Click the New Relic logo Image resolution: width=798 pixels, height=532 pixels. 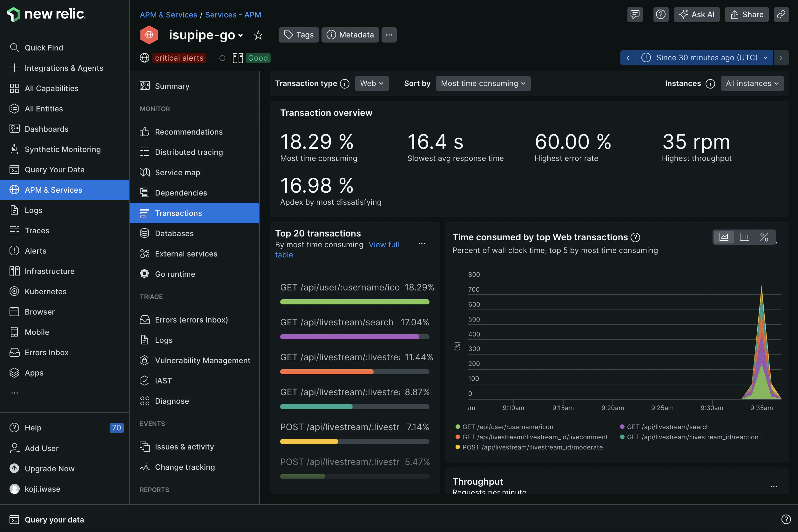pyautogui.click(x=46, y=14)
